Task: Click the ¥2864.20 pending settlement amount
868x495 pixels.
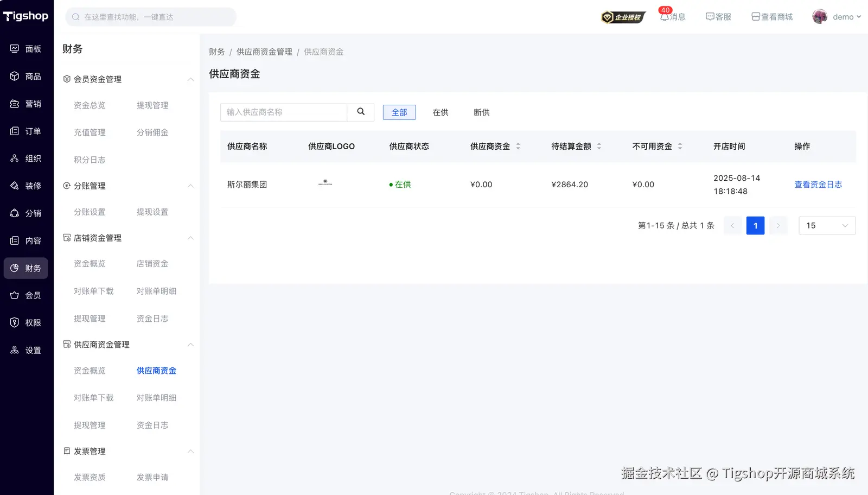Action: (x=570, y=185)
